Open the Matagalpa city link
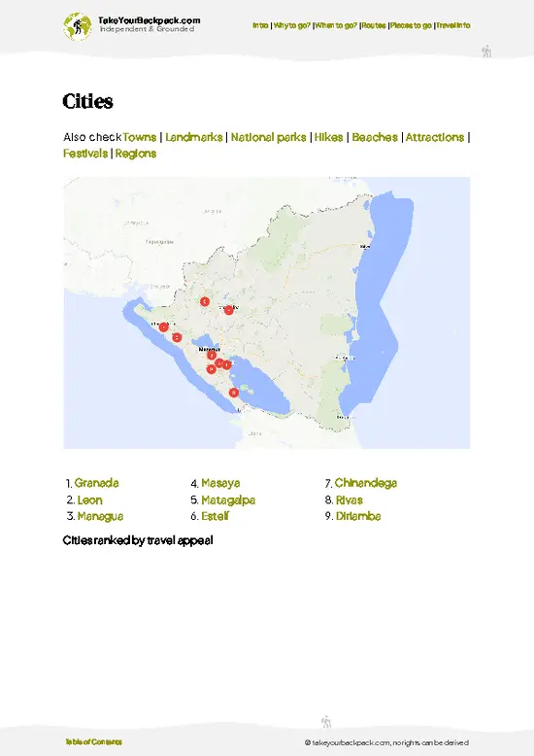 point(228,500)
